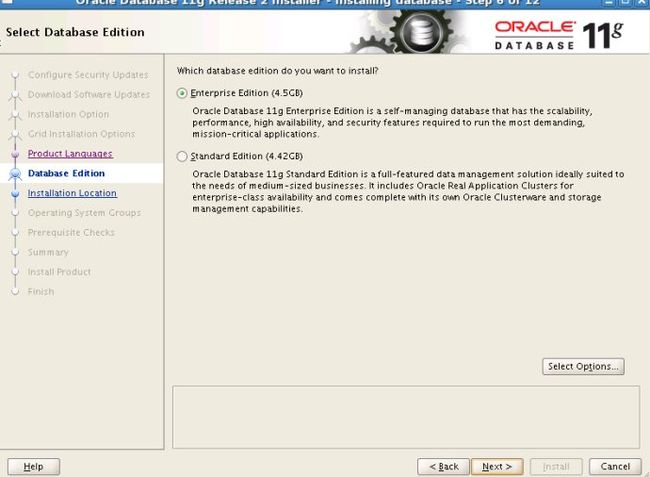This screenshot has width=650, height=477.
Task: Click the question text about database edition
Action: (277, 71)
